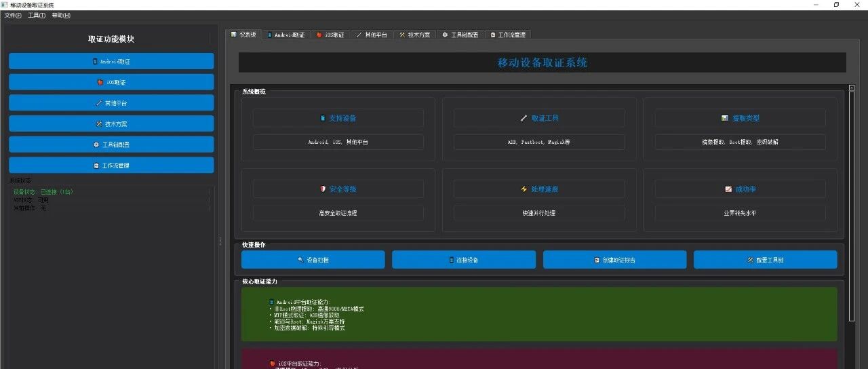Click the chart icon beside 提取类型

[x=725, y=118]
